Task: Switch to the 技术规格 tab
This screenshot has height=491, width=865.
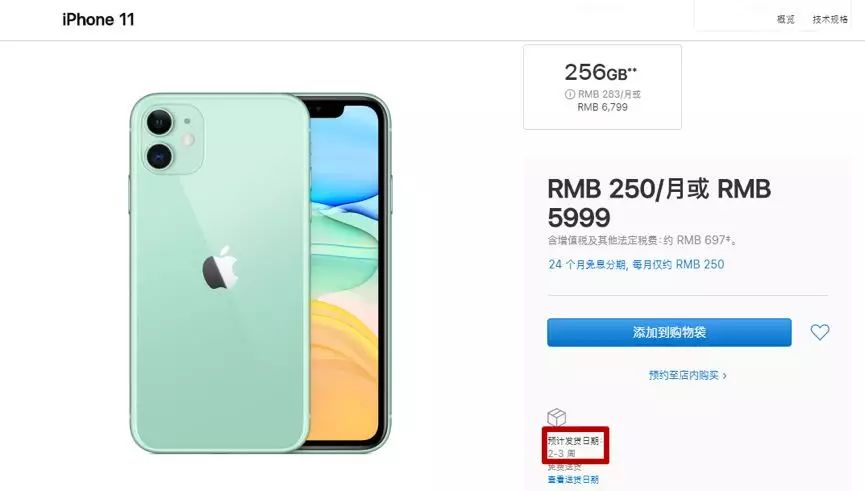Action: click(830, 19)
